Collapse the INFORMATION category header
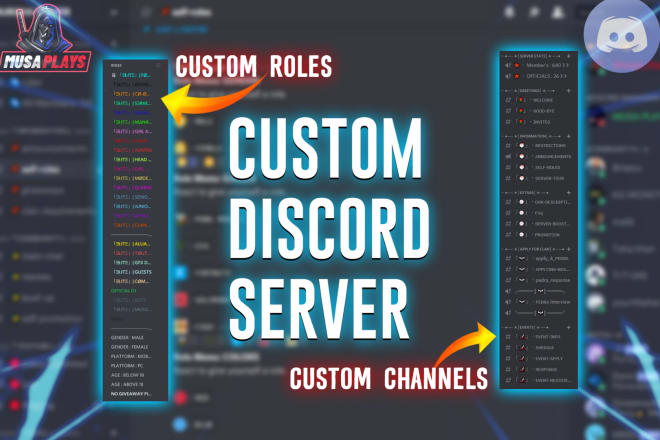This screenshot has width=660, height=440. click(x=533, y=136)
